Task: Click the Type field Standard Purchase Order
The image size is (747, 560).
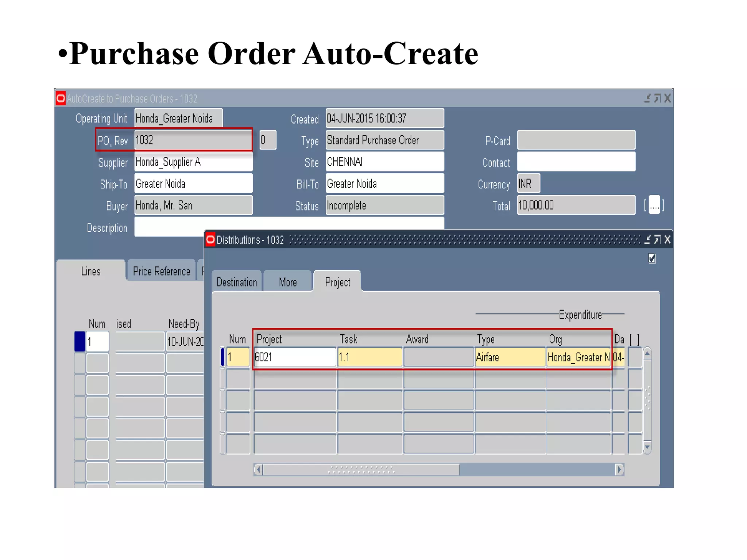Action: point(385,140)
